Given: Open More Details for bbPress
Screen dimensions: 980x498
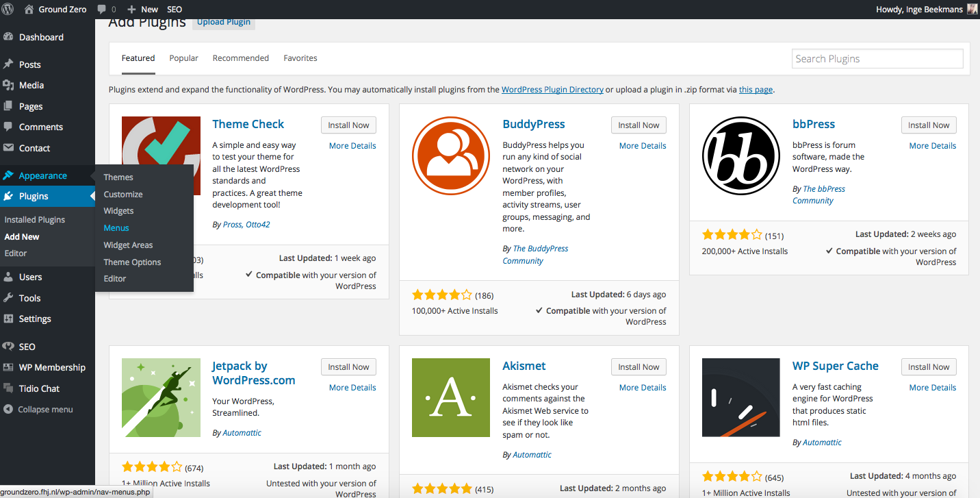Looking at the screenshot, I should tap(933, 146).
